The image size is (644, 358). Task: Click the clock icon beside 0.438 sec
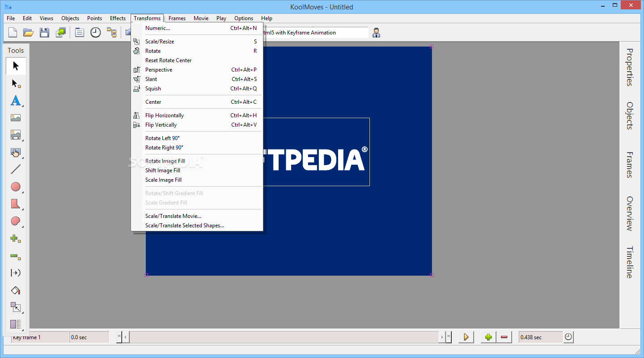tap(568, 337)
